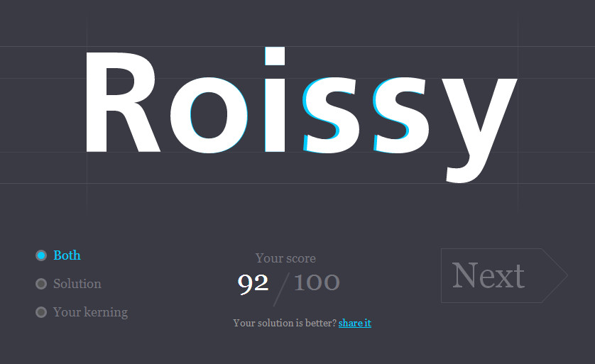Click the letter o in Roissy
Image resolution: width=595 pixels, height=364 pixels.
(x=209, y=115)
